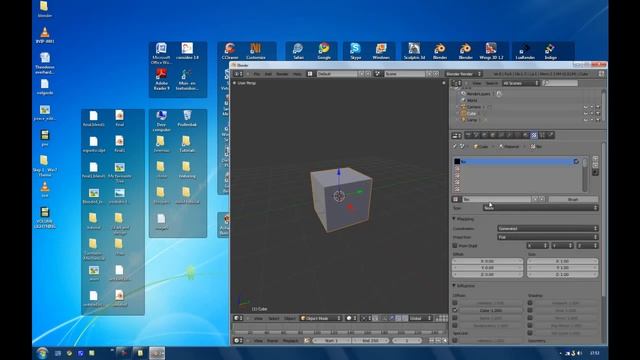Click the Size X value field
640x360 pixels.
coord(562,261)
